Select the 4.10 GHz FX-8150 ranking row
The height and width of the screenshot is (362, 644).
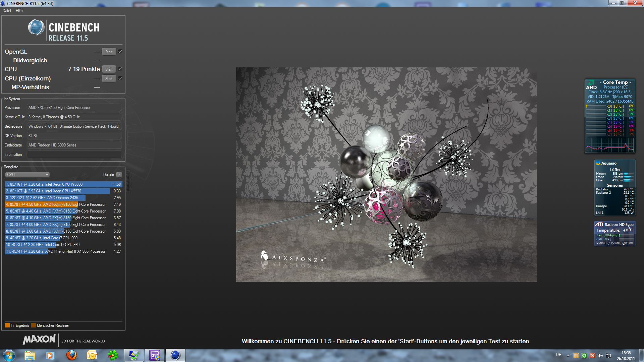[63, 218]
